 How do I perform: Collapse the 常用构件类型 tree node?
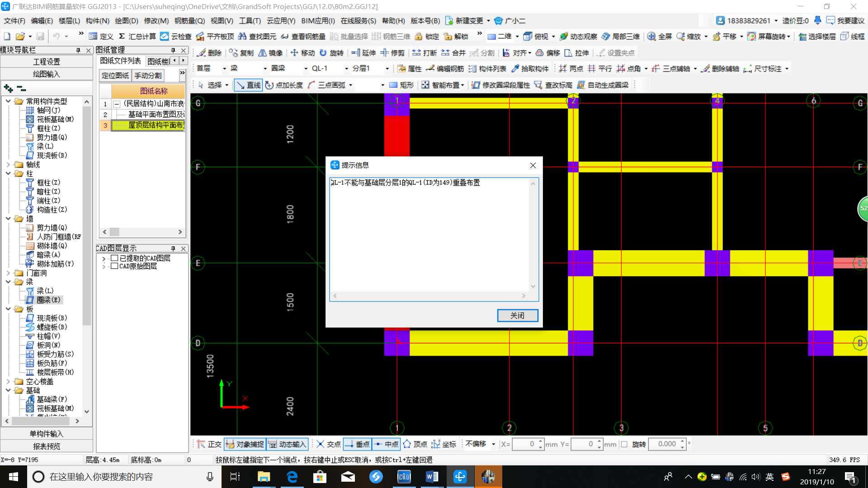(x=8, y=101)
